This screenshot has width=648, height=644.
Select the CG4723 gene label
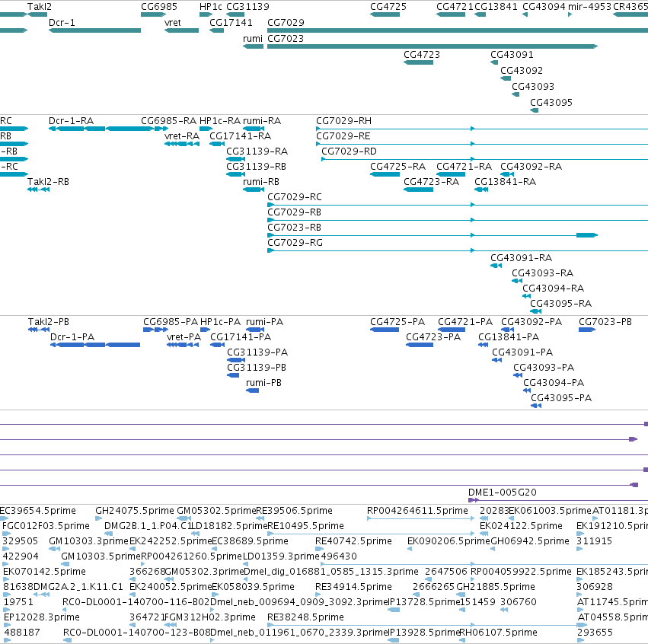[422, 55]
